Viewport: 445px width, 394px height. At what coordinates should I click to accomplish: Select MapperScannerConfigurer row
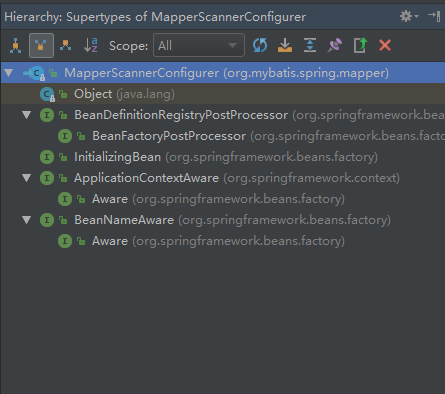[223, 73]
